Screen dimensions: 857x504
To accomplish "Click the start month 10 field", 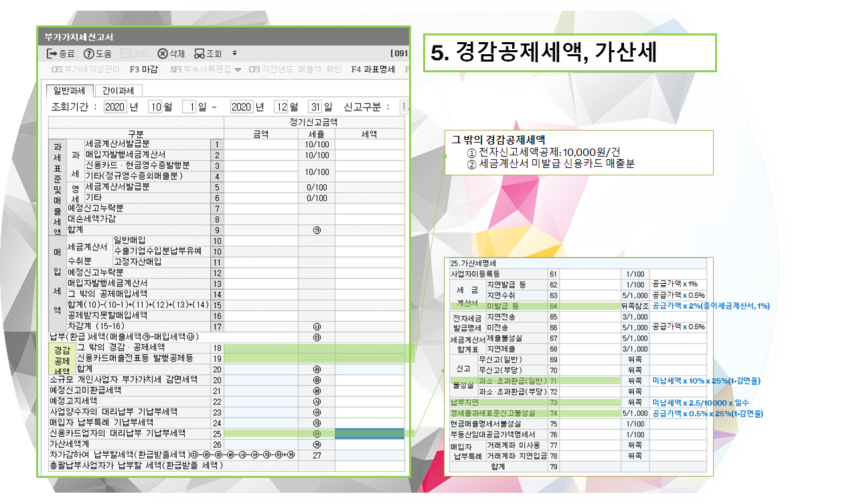I will click(x=155, y=106).
